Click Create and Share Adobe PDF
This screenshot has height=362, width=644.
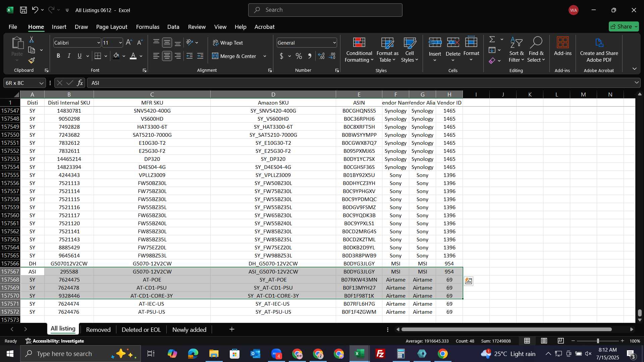[599, 50]
